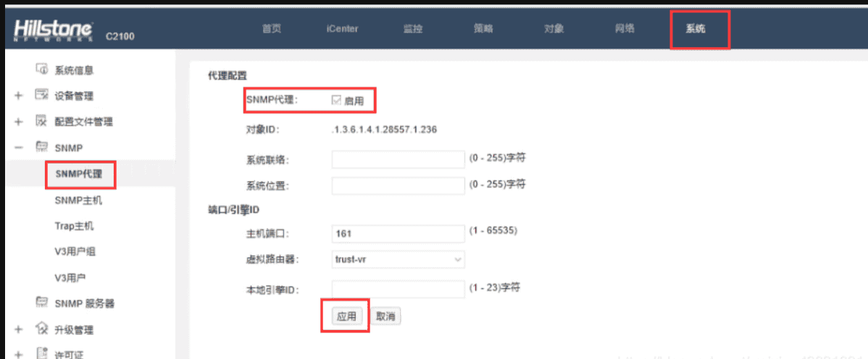Viewport: 868px width, 359px height.
Task: Click the C2100 model label
Action: tap(120, 37)
